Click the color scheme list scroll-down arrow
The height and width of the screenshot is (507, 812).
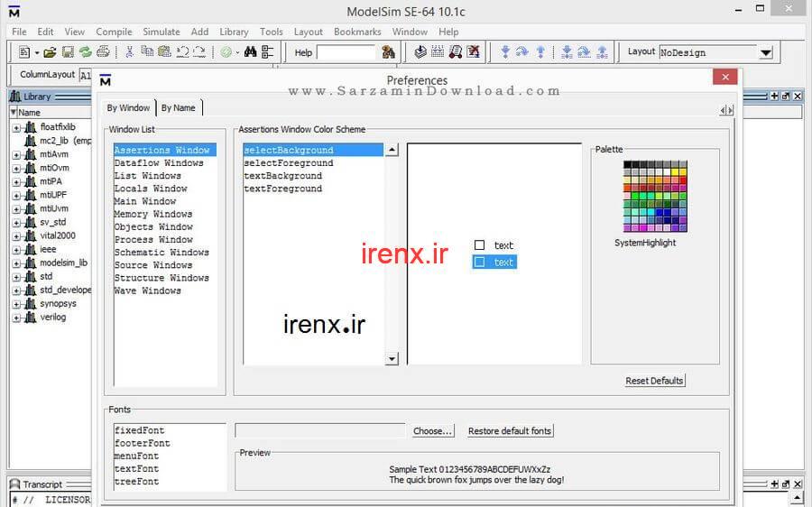[x=392, y=359]
